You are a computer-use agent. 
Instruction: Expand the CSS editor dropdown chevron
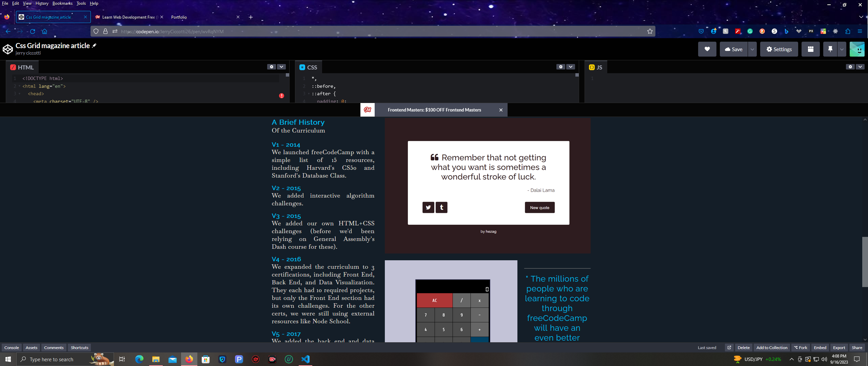[571, 67]
